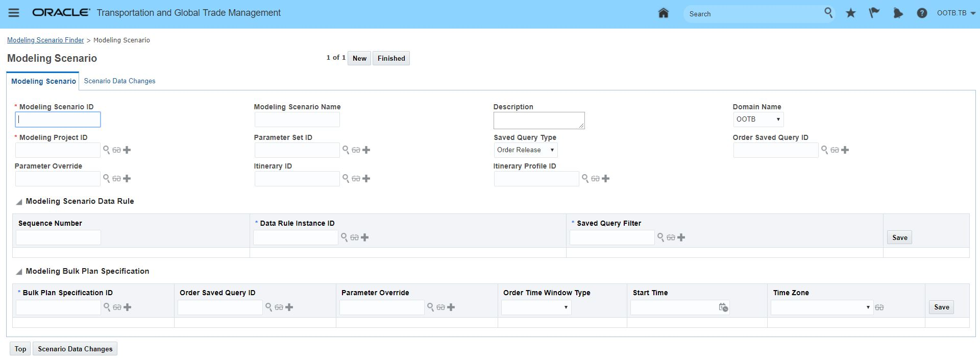Follow the Modeling Scenario Finder breadcrumb link
980x358 pixels.
pyautogui.click(x=45, y=40)
